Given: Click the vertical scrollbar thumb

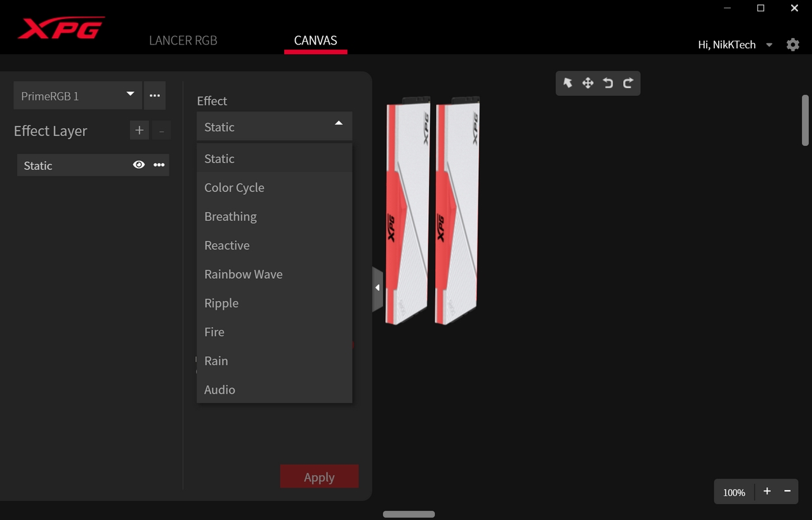Looking at the screenshot, I should pos(805,121).
